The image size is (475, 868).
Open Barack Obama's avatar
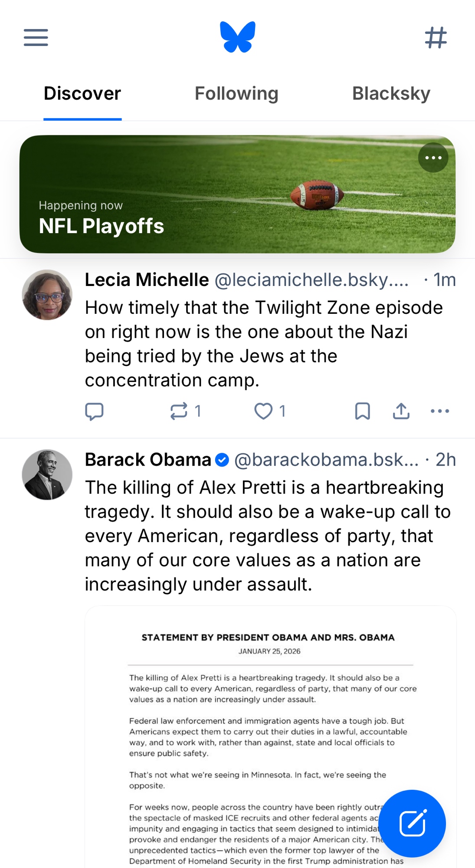(47, 474)
